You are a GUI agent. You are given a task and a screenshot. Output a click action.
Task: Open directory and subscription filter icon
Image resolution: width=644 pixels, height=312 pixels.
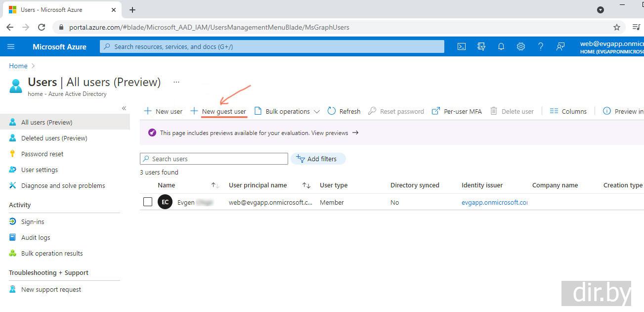[x=481, y=46]
